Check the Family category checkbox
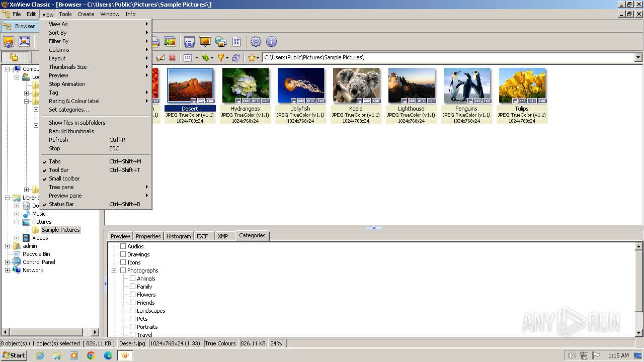644x362 pixels. point(133,287)
